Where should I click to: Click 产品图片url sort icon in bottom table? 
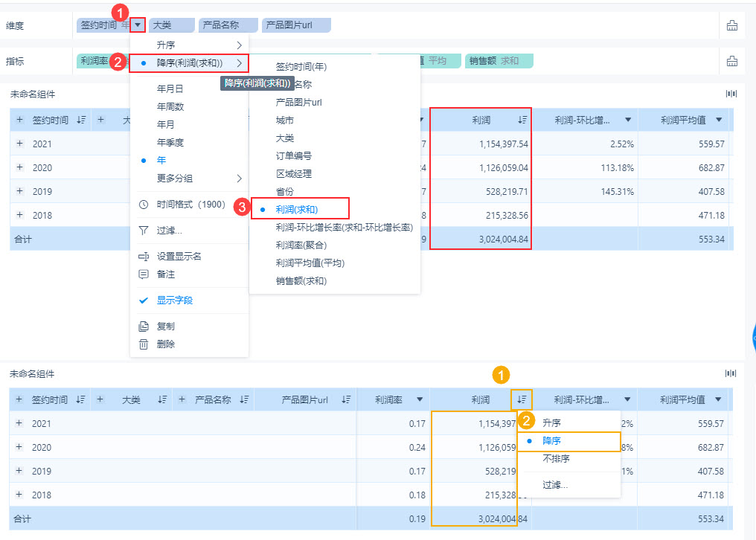click(346, 399)
